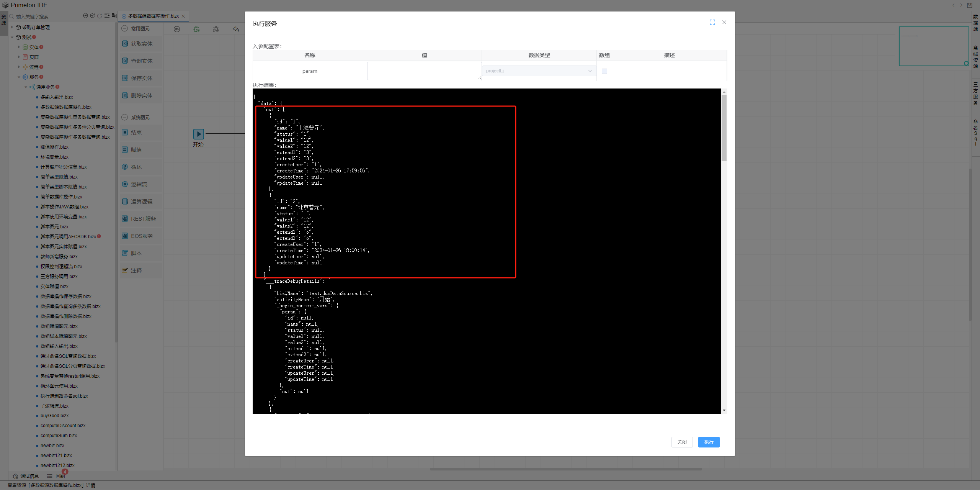
Task: Expand the 采购订单管理 tree node
Action: [x=12, y=27]
